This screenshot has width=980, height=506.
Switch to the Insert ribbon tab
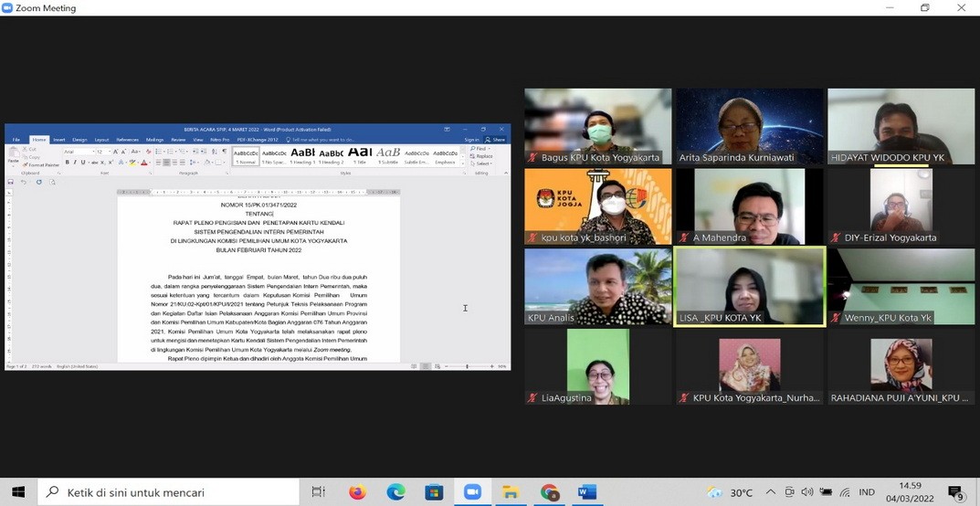click(x=58, y=140)
